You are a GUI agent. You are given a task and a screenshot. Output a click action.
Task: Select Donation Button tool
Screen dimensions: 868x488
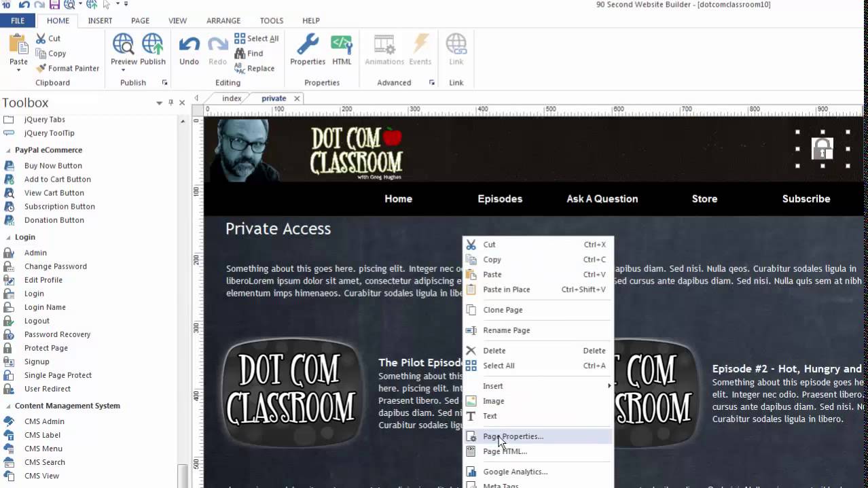coord(54,220)
